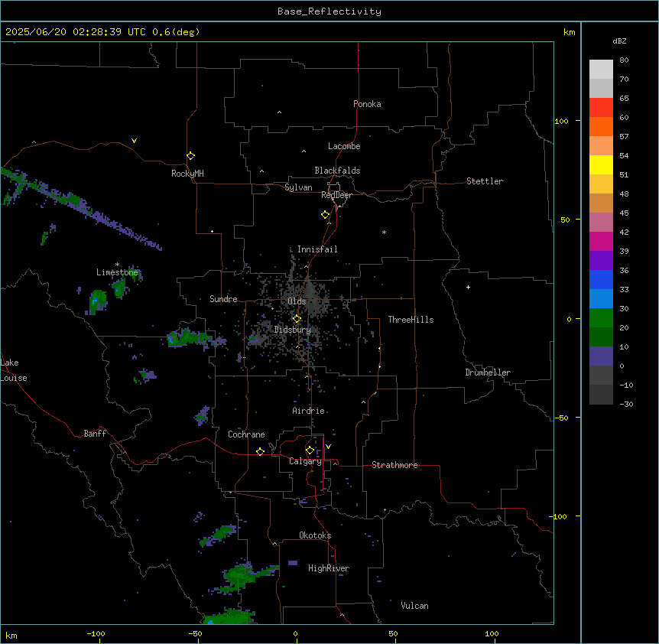The image size is (659, 644).
Task: Click the dBZ legend heading
Action: 619,41
